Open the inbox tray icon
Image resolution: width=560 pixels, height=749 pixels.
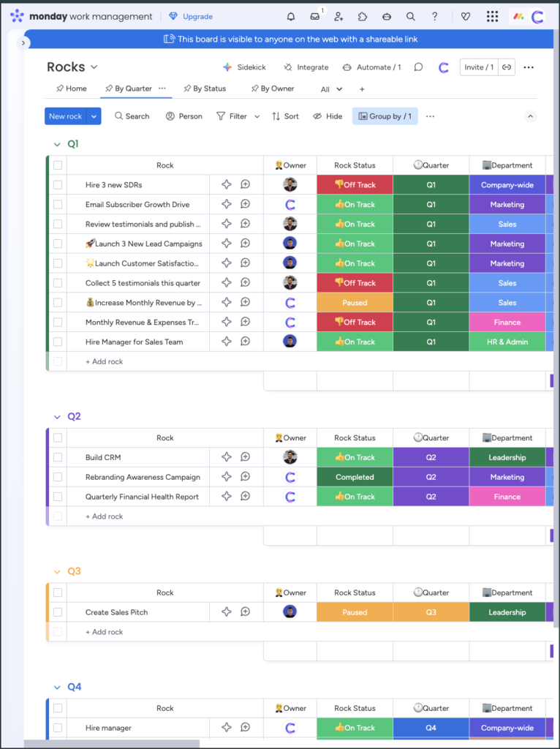tap(315, 16)
